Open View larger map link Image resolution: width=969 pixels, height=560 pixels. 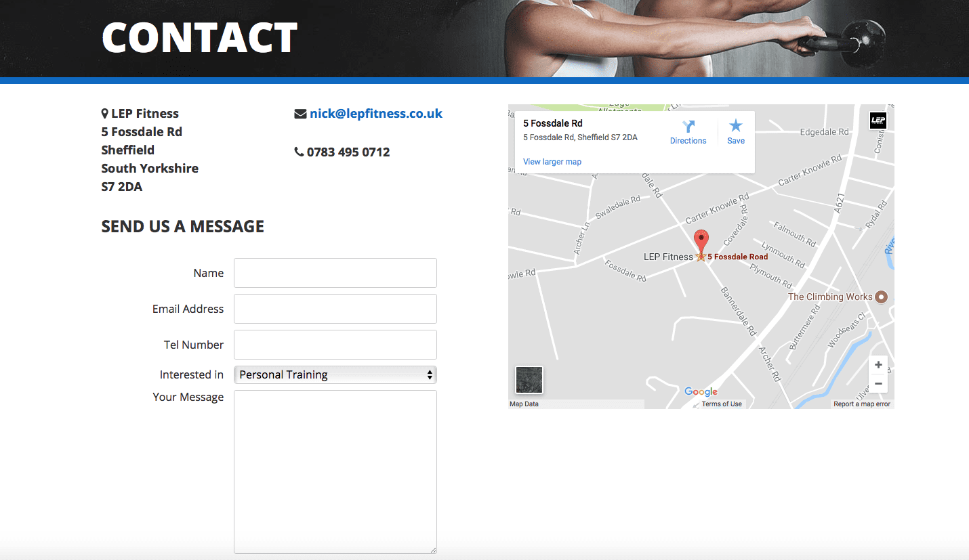(x=552, y=162)
